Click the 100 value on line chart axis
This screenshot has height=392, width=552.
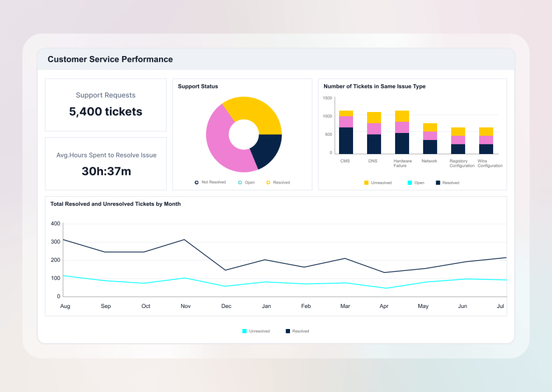pyautogui.click(x=56, y=278)
